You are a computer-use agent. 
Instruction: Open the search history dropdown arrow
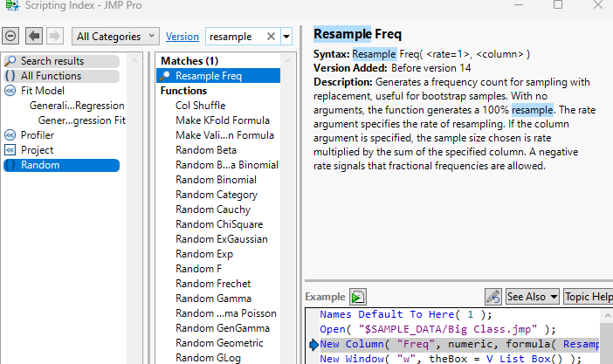pyautogui.click(x=286, y=37)
